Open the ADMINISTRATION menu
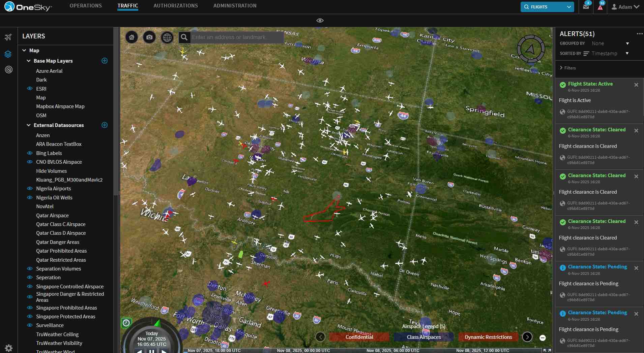This screenshot has height=353, width=644. pyautogui.click(x=235, y=5)
